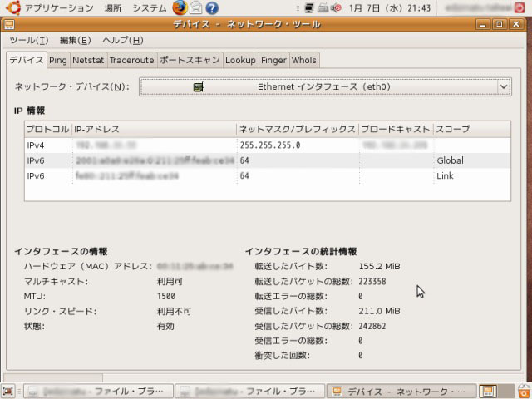Open the Ethernet インタフェース (eth0) combo box
The image size is (532, 399).
tap(325, 86)
